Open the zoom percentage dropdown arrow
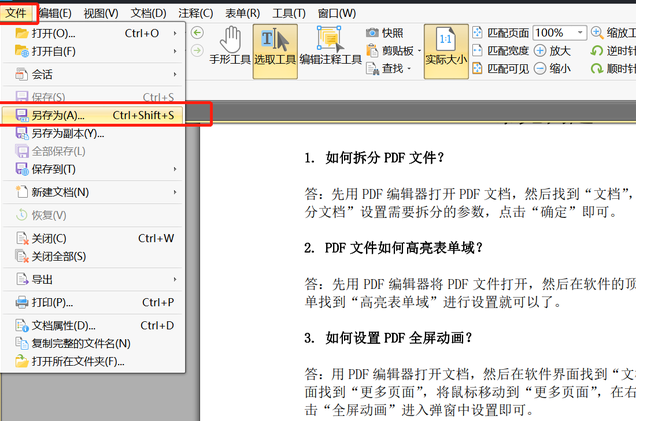645x421 pixels. (x=580, y=33)
